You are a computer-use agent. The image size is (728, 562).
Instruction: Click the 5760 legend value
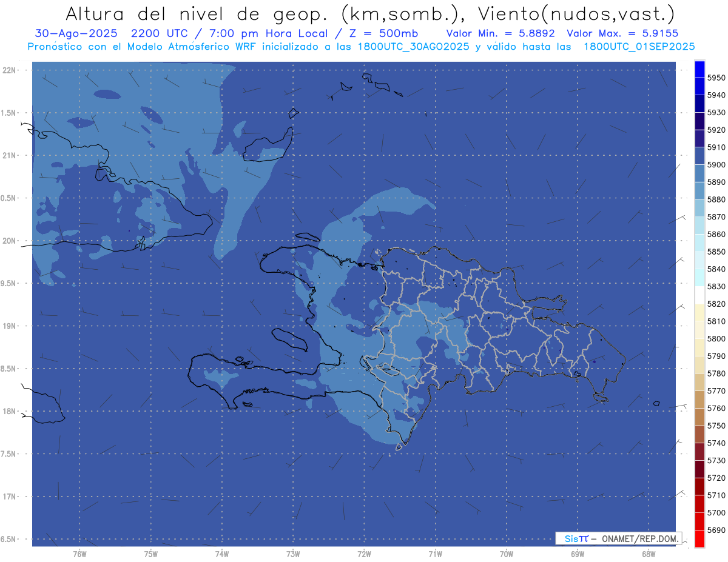(716, 408)
